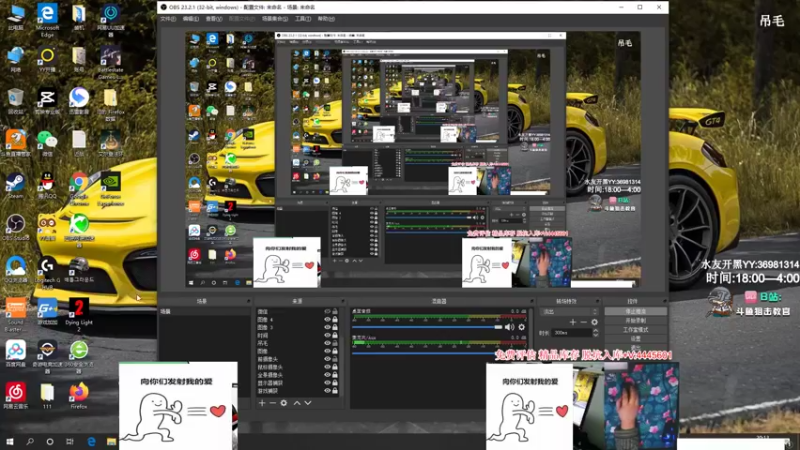Toggle visibility eye of 显示器捕获 source
Viewport: 800px width, 450px height.
(x=328, y=383)
